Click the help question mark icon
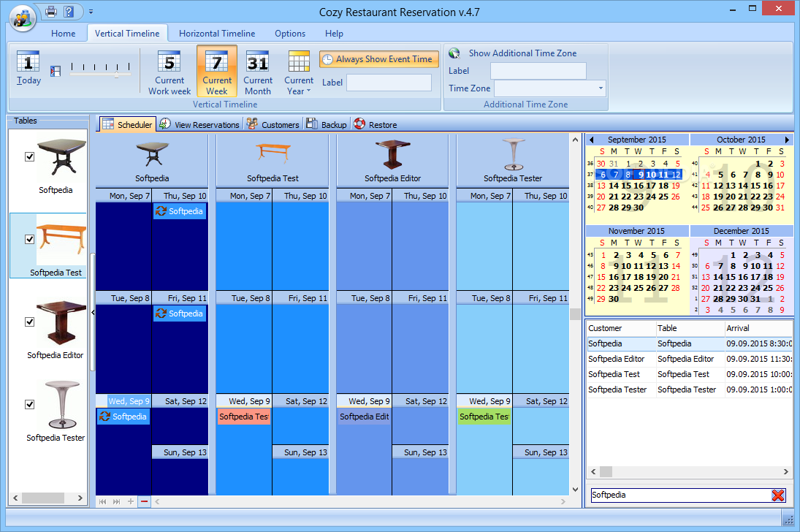The width and height of the screenshot is (800, 532). tap(69, 11)
